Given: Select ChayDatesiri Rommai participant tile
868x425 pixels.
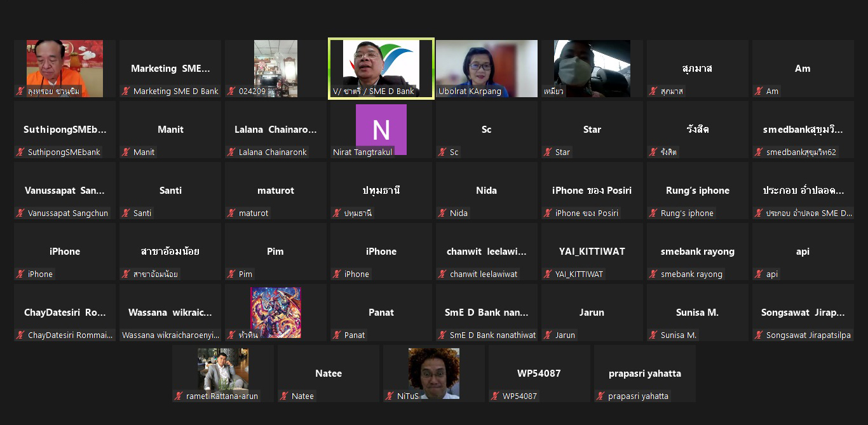Looking at the screenshot, I should (65, 313).
